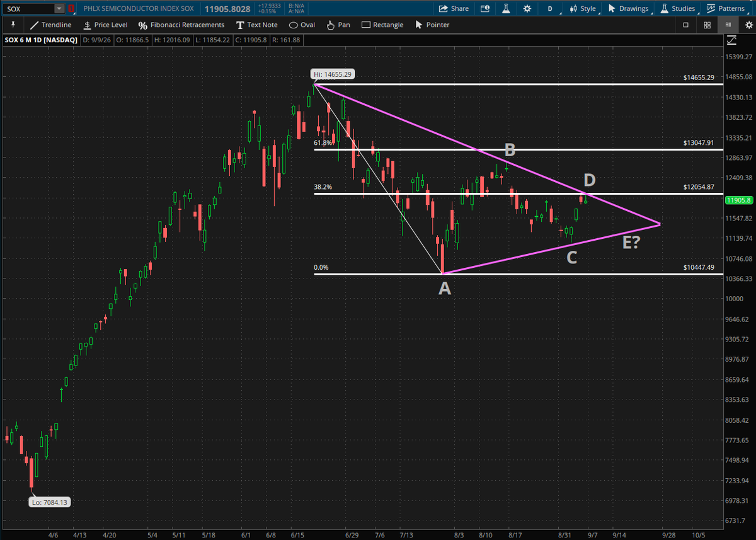Click the SOX symbol input field
The width and height of the screenshot is (756, 540).
coord(28,9)
